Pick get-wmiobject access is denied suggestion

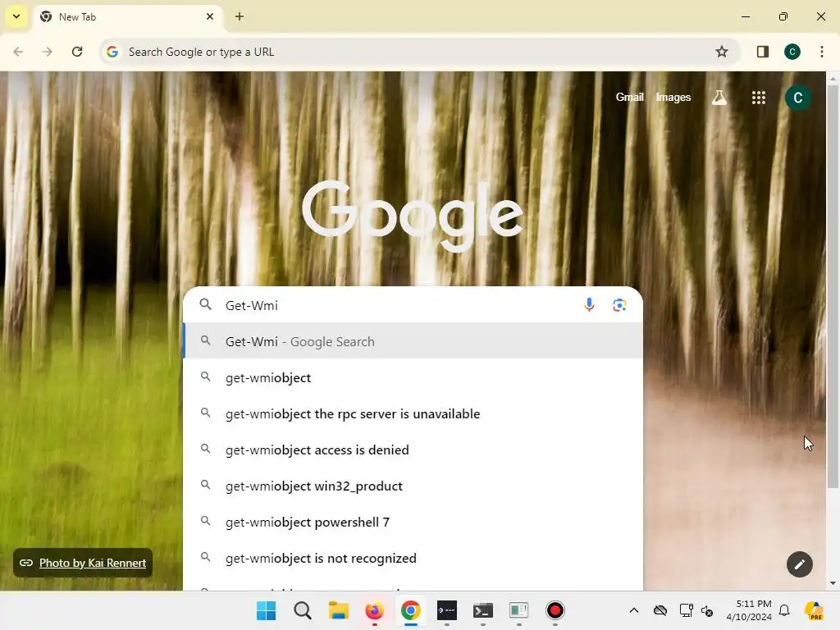pos(413,450)
